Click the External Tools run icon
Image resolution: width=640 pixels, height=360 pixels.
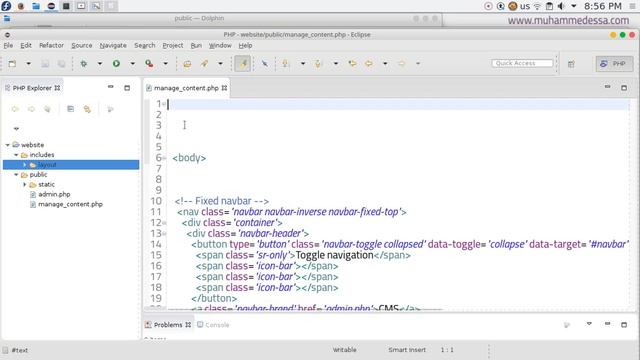(x=149, y=64)
